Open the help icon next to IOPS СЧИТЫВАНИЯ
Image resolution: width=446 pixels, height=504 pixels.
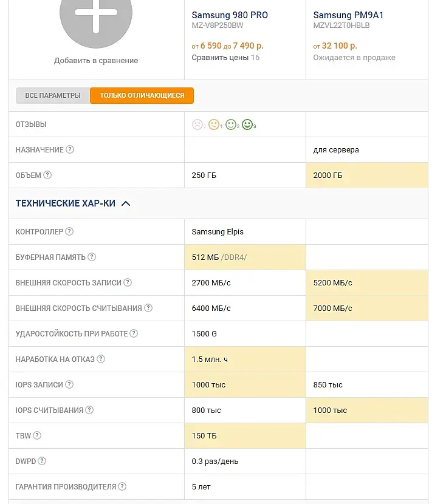click(89, 410)
